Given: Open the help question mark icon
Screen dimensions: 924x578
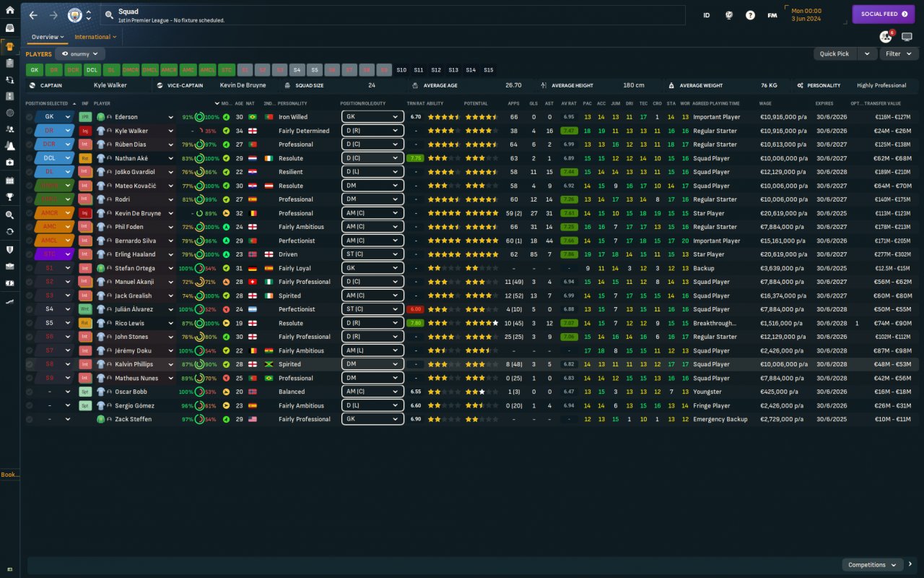Looking at the screenshot, I should [751, 15].
